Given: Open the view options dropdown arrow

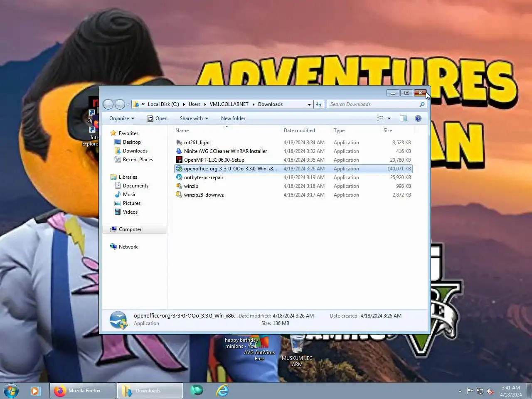Looking at the screenshot, I should [389, 118].
